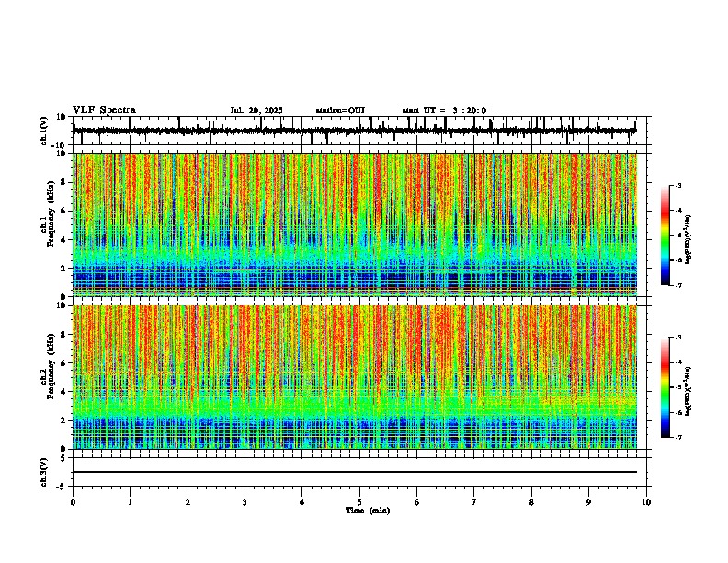
Task: Click the ch.1 color scale bar
Action: [665, 236]
